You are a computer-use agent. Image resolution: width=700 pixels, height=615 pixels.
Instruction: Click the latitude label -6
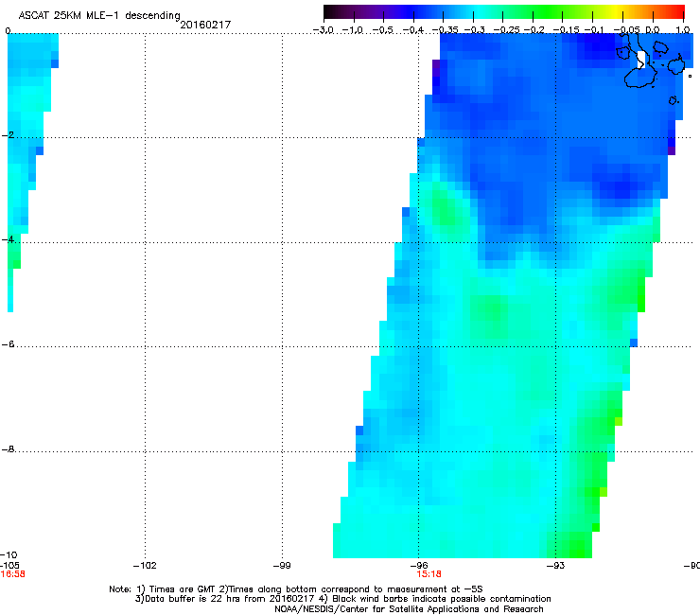tap(8, 343)
